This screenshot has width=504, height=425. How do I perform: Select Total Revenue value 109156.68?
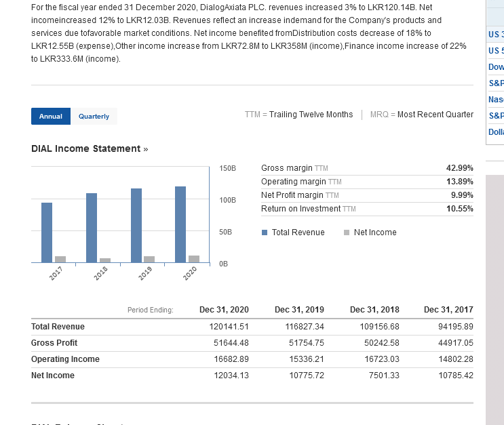pyautogui.click(x=380, y=327)
